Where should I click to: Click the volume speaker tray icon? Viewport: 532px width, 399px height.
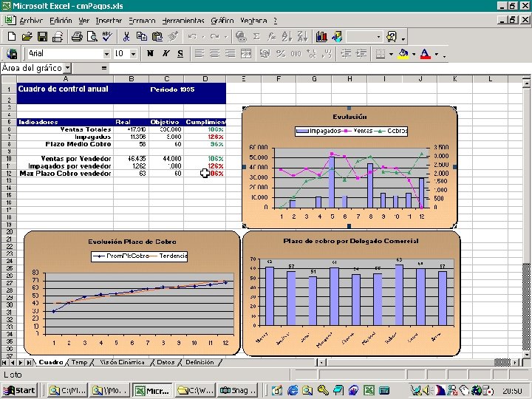426,390
